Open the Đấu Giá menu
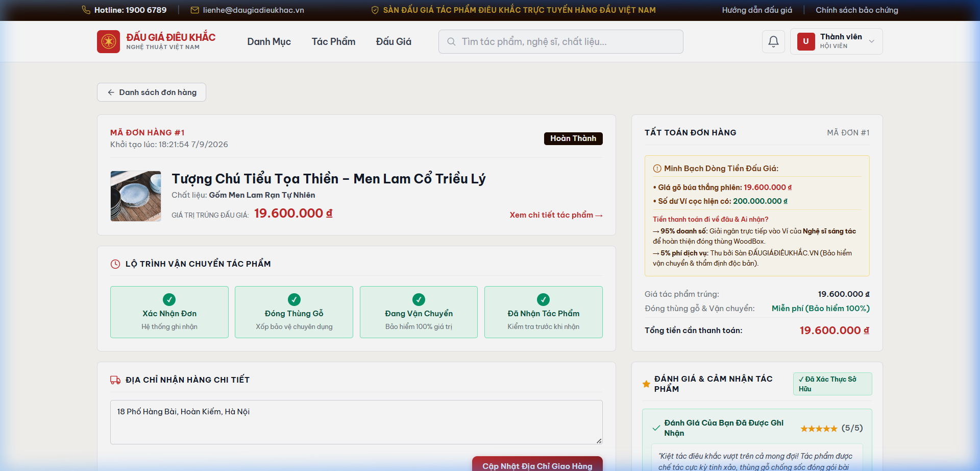 click(x=394, y=41)
